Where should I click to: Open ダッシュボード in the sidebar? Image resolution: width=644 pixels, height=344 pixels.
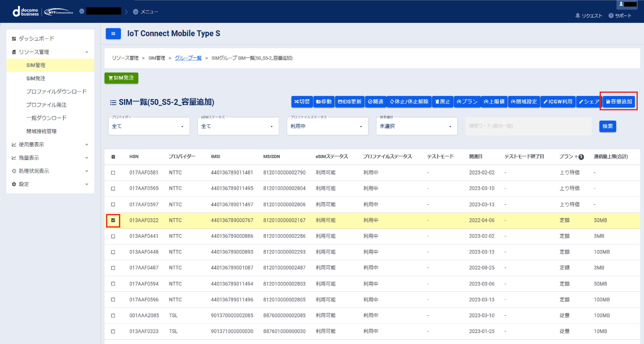(x=36, y=39)
